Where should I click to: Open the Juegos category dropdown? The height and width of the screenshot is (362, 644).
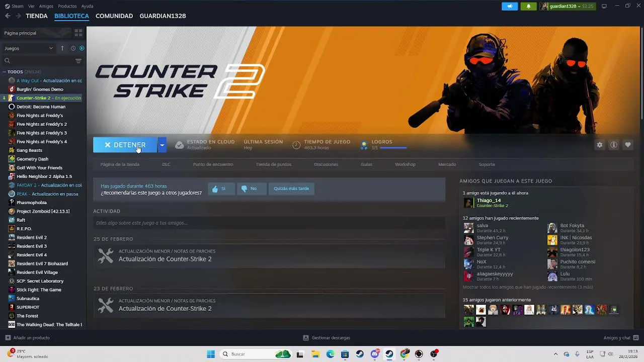click(29, 48)
